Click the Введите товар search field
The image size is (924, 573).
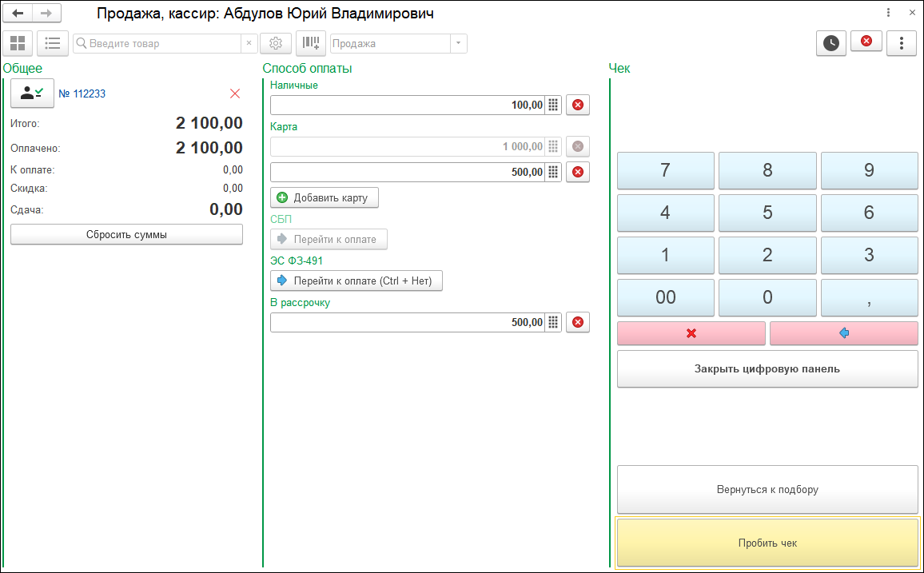coord(160,43)
